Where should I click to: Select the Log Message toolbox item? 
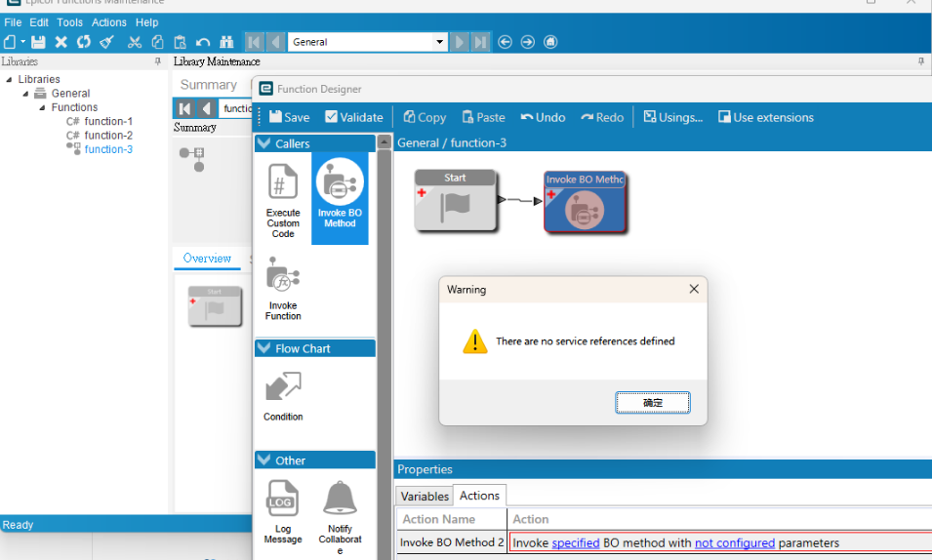tap(283, 512)
